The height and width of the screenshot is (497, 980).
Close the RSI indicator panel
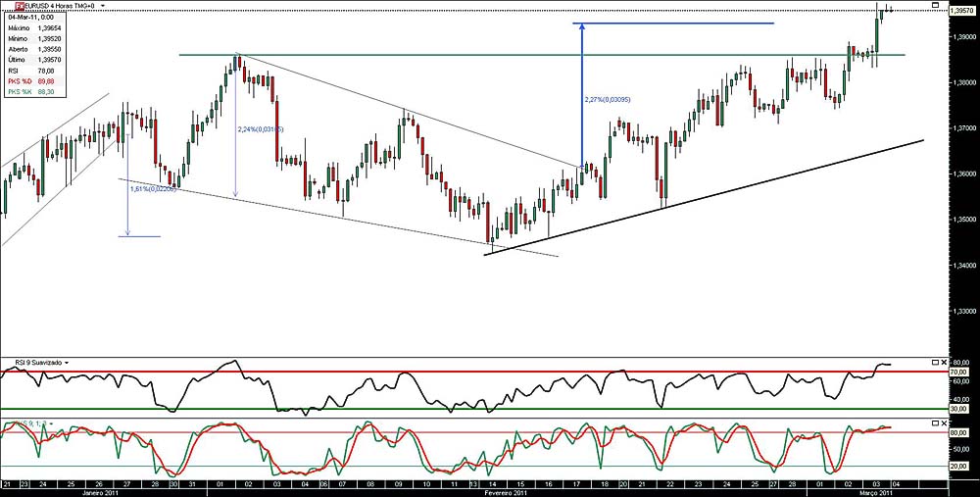(x=944, y=362)
